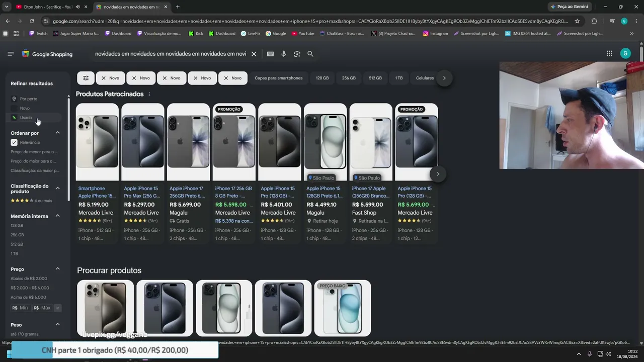The height and width of the screenshot is (362, 644).
Task: Go back with the browser back arrow
Action: 8,21
